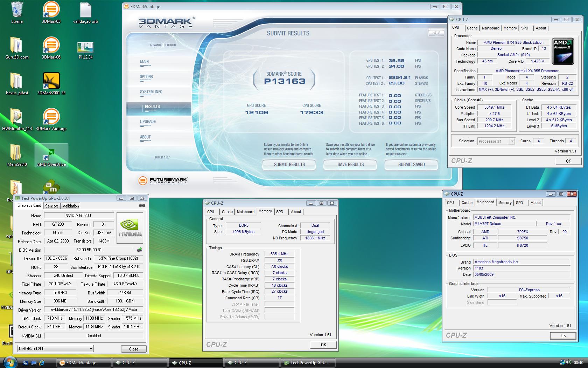Switch to the Sensors tab in GPU-Z
Screen dimensions: 588x368
click(52, 206)
